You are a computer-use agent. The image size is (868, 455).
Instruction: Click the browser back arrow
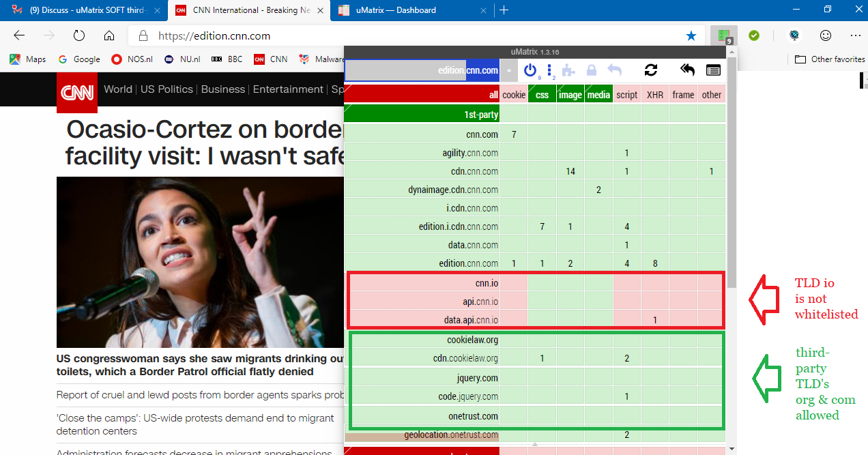pyautogui.click(x=19, y=35)
